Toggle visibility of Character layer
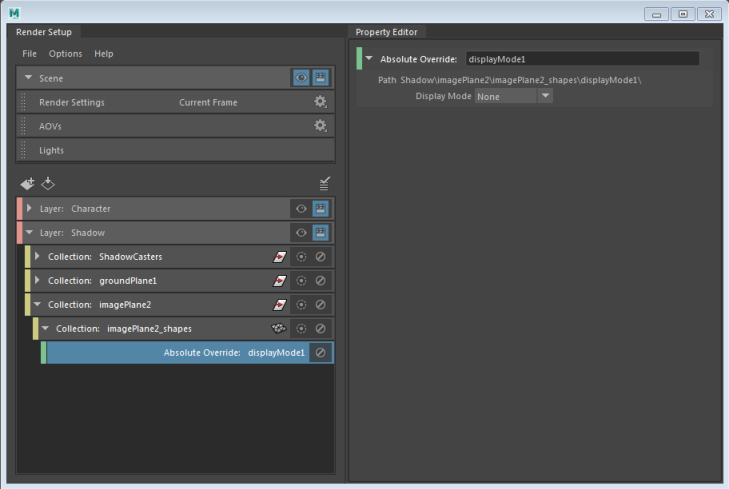The image size is (729, 489). coord(301,209)
